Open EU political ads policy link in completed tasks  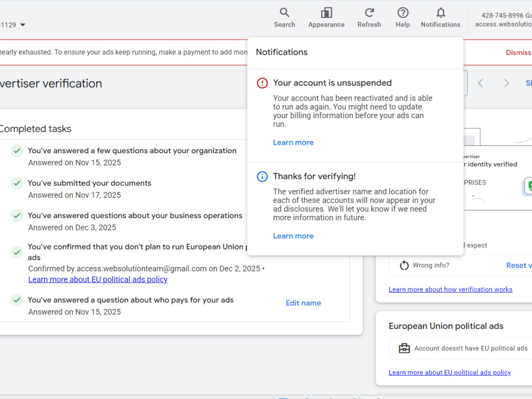tap(98, 279)
